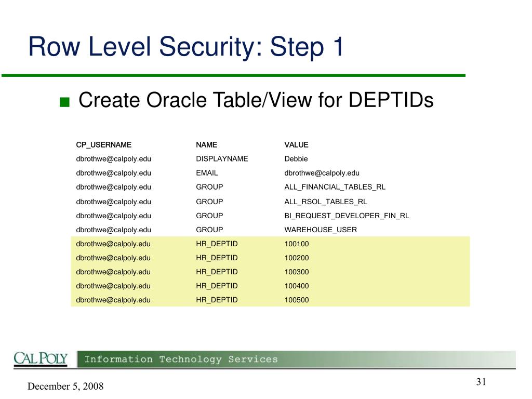
Task: Select the value 100100
Action: point(297,244)
